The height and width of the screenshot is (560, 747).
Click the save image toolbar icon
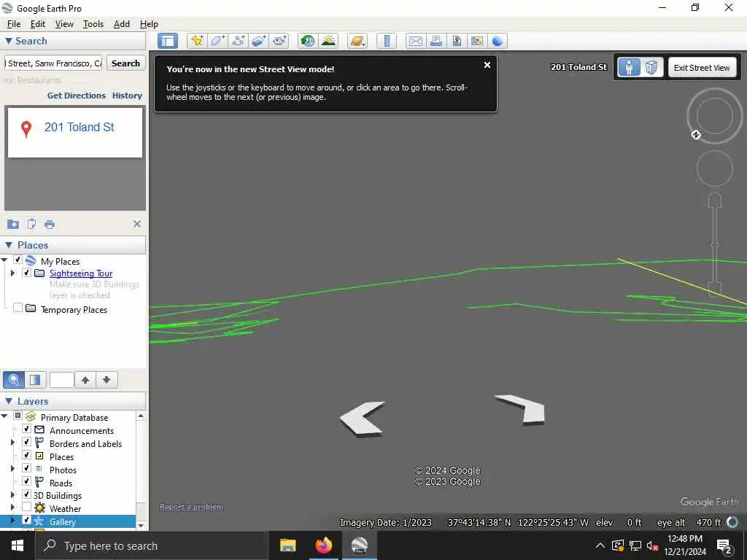click(x=457, y=41)
